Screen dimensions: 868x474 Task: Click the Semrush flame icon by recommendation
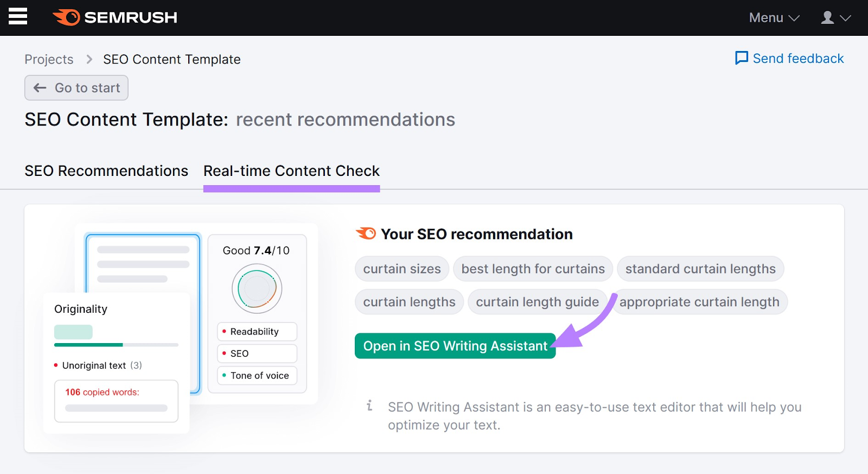pyautogui.click(x=366, y=233)
